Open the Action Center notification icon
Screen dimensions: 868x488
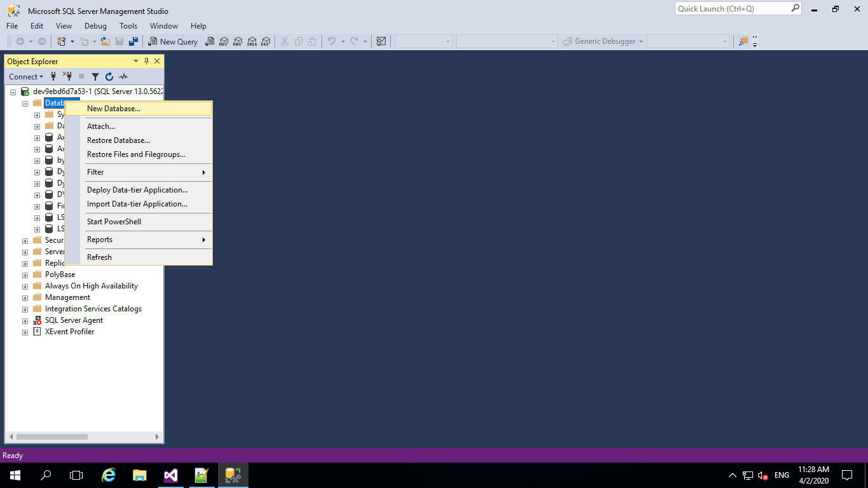(847, 475)
